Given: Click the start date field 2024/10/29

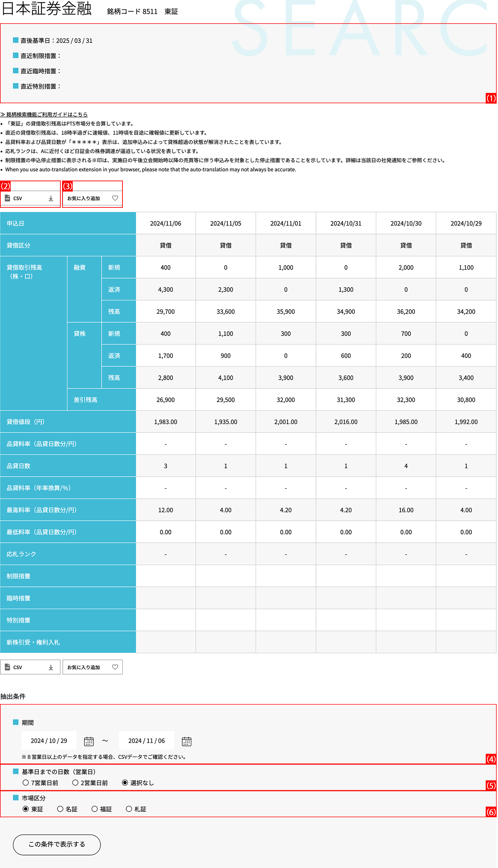Looking at the screenshot, I should click(x=49, y=741).
